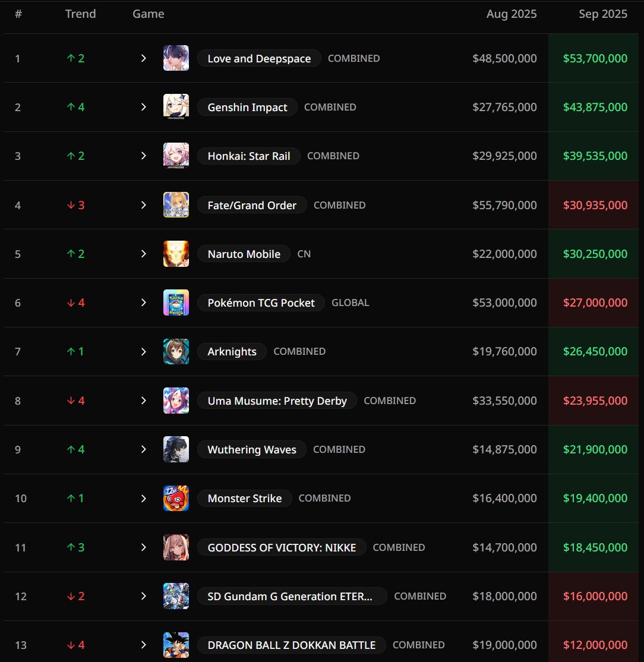Click the Naruto Mobile name pill
The width and height of the screenshot is (644, 662).
[244, 254]
